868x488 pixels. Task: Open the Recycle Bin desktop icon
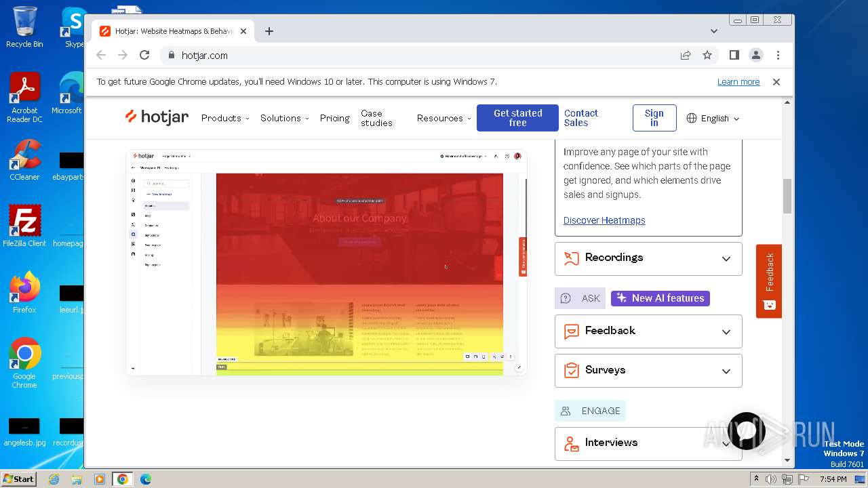point(24,27)
